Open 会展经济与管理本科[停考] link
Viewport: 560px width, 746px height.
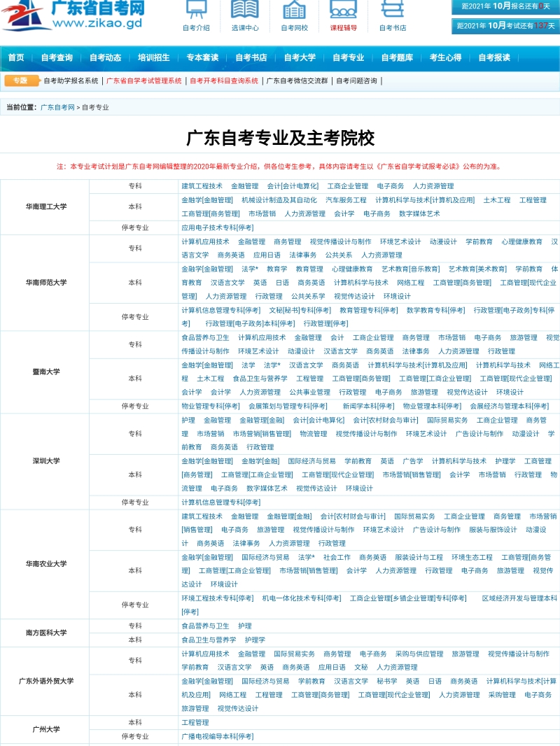click(509, 407)
